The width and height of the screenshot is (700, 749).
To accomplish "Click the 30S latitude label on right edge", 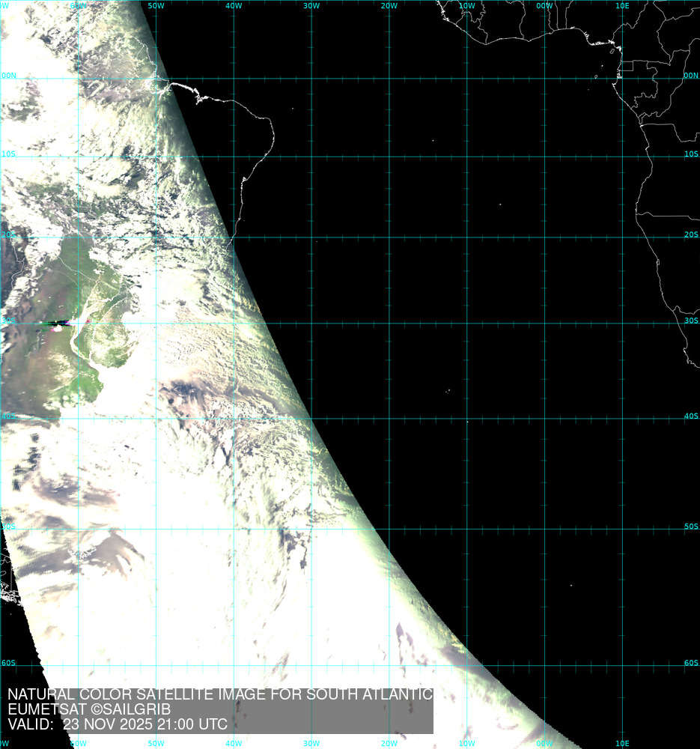I will click(x=691, y=321).
